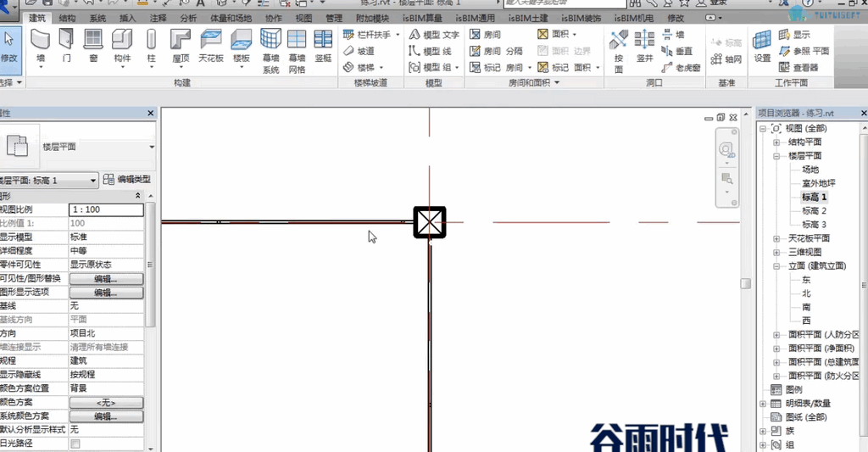868x452 pixels.
Task: Close the 属性 properties panel
Action: pyautogui.click(x=151, y=113)
